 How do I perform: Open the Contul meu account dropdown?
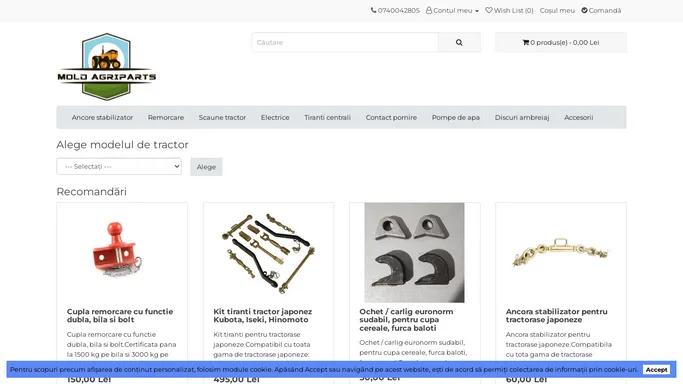(x=452, y=10)
